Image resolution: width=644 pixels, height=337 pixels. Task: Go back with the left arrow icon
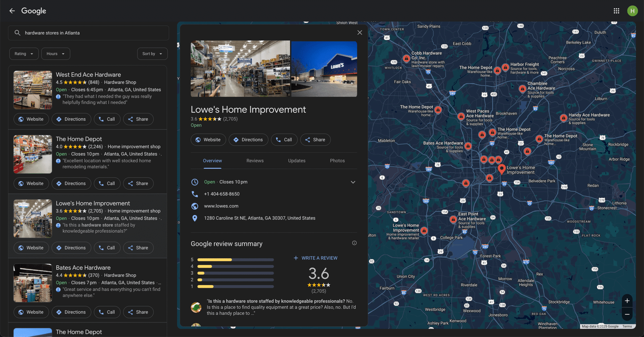[x=12, y=11]
